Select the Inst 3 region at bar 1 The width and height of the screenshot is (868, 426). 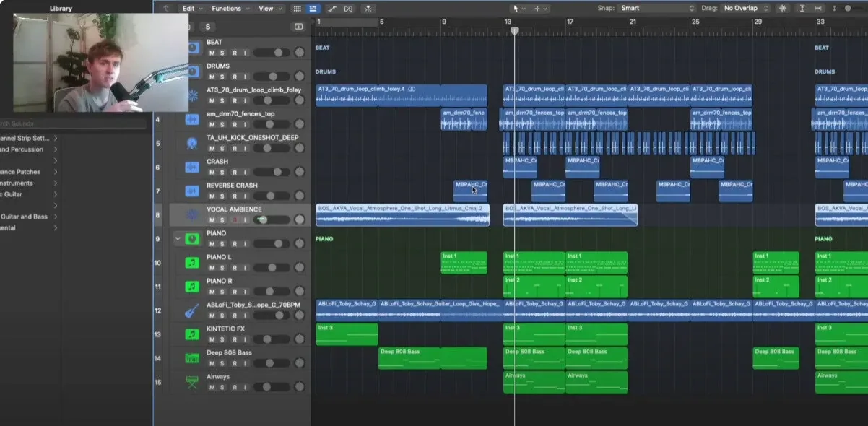pos(347,334)
